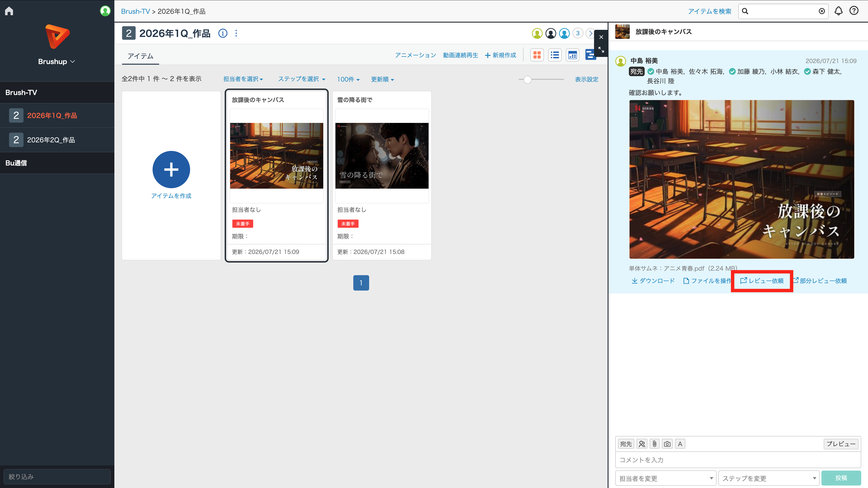Open 2026年2Q_作品 project in sidebar
The image size is (868, 488).
[x=57, y=140]
